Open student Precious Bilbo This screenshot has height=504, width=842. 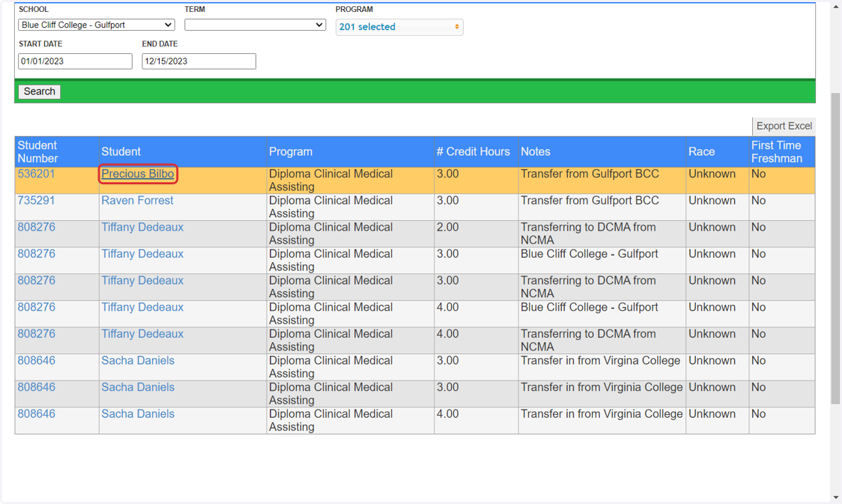point(138,174)
